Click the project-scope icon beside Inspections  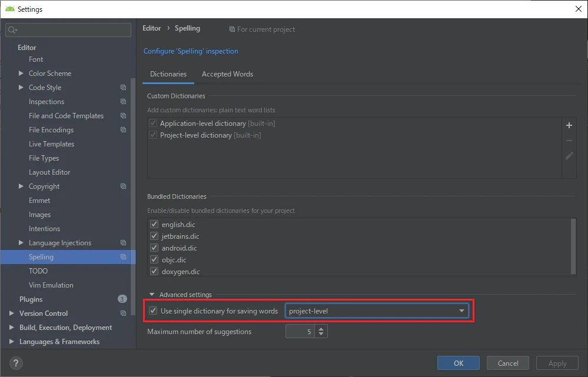click(x=123, y=102)
